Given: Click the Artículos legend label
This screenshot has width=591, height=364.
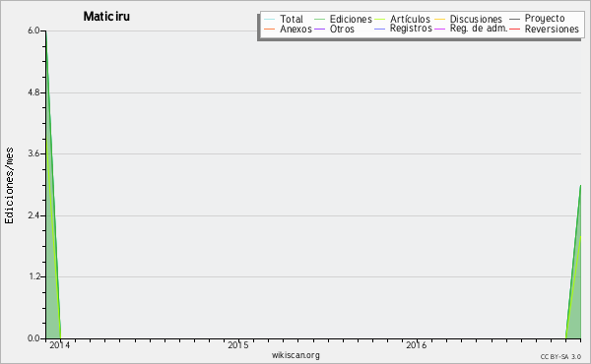Looking at the screenshot, I should [x=410, y=19].
